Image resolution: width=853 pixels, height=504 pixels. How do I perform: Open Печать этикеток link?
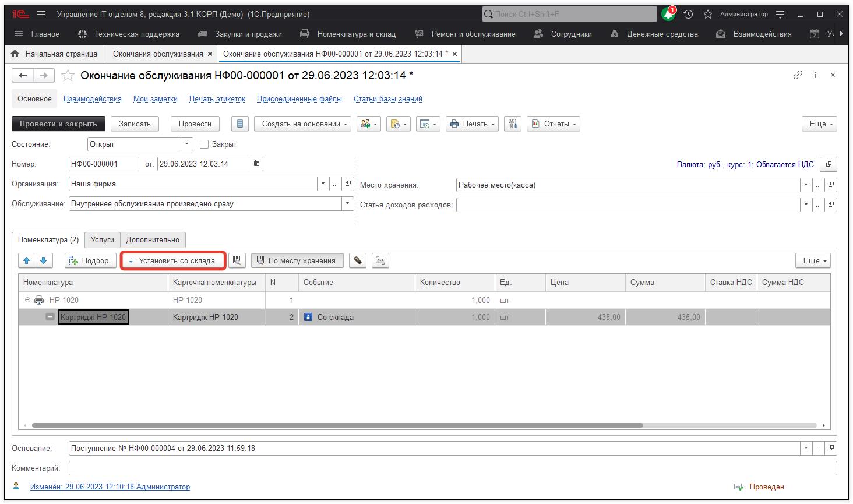[x=217, y=98]
